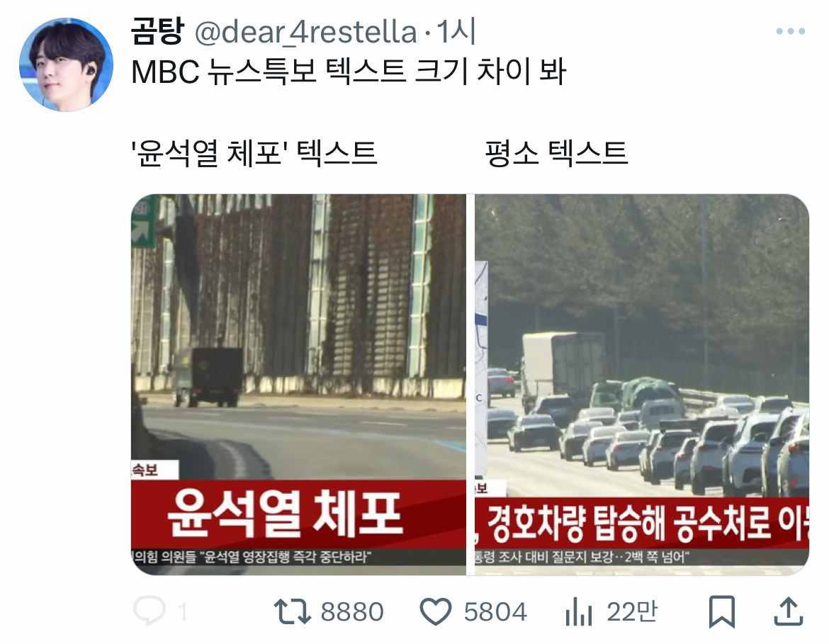Click the reply count 1

coord(182,612)
